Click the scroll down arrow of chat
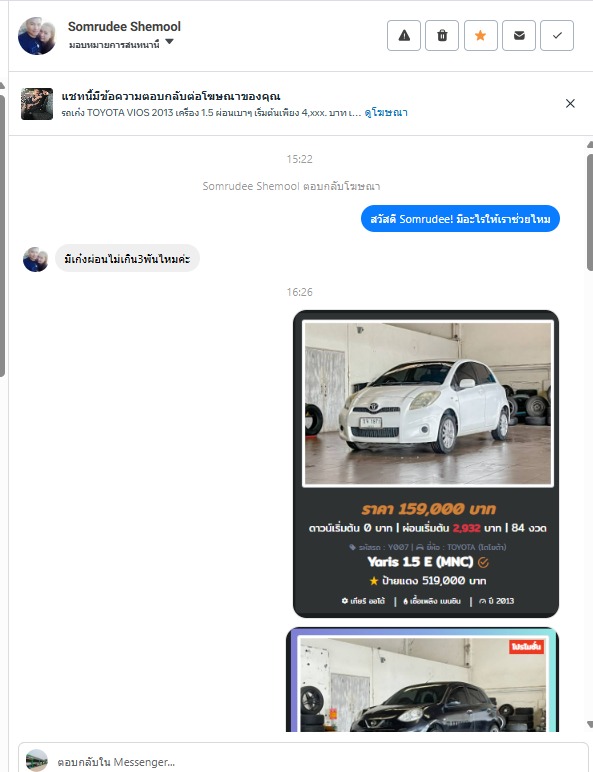 tap(590, 724)
